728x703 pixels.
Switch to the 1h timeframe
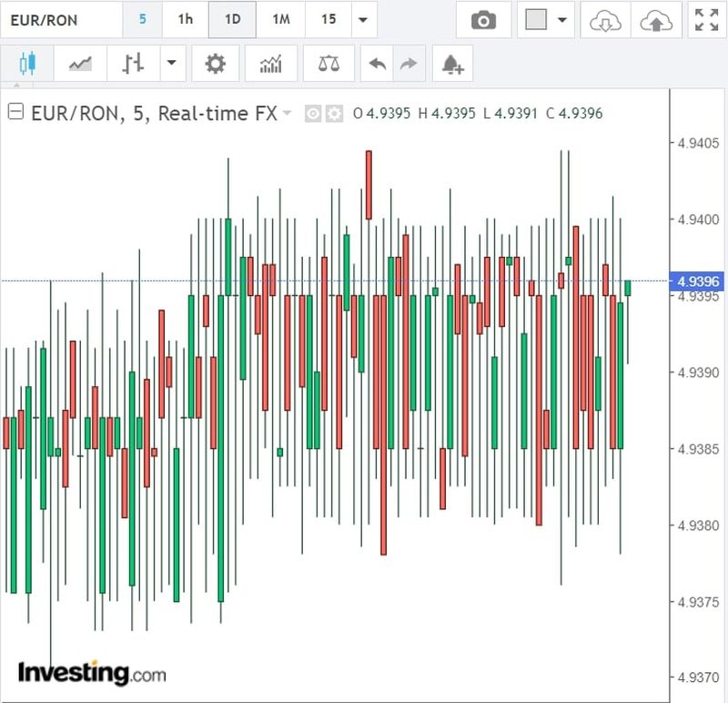pos(185,19)
